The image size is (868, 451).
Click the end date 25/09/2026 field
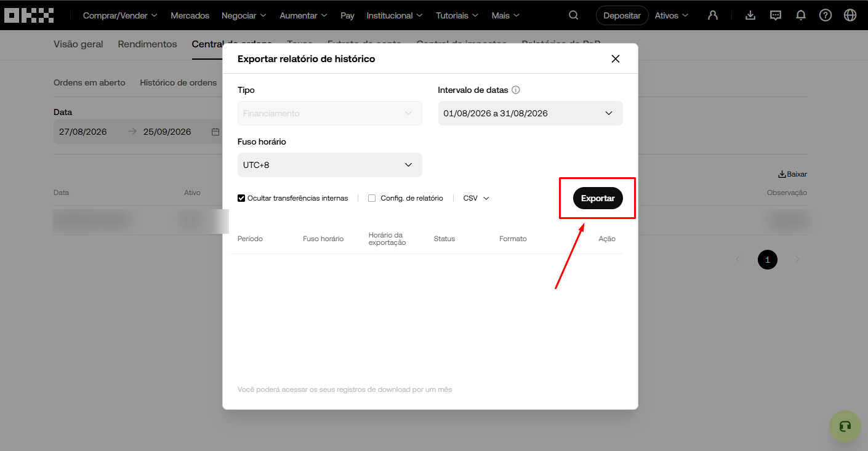click(167, 132)
